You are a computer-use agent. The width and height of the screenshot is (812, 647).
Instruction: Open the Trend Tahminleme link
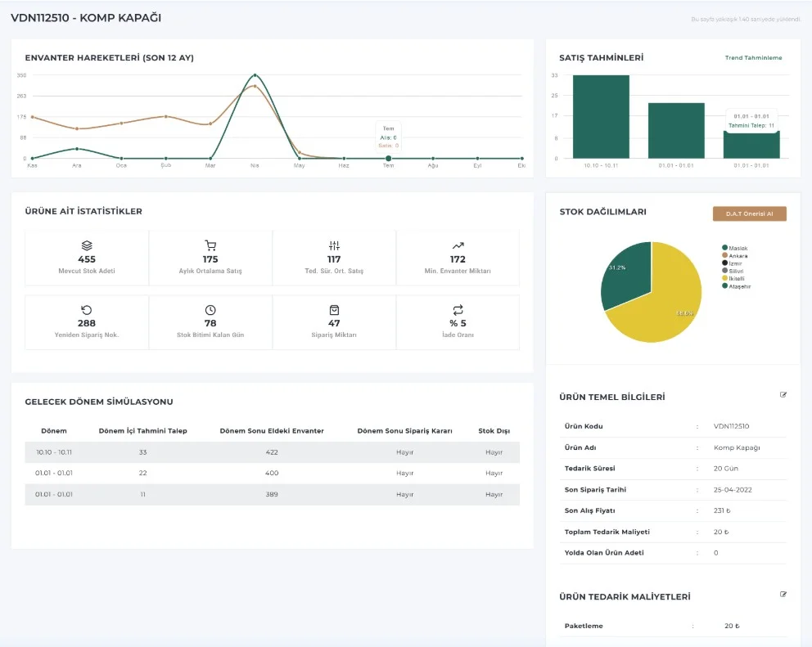[753, 58]
